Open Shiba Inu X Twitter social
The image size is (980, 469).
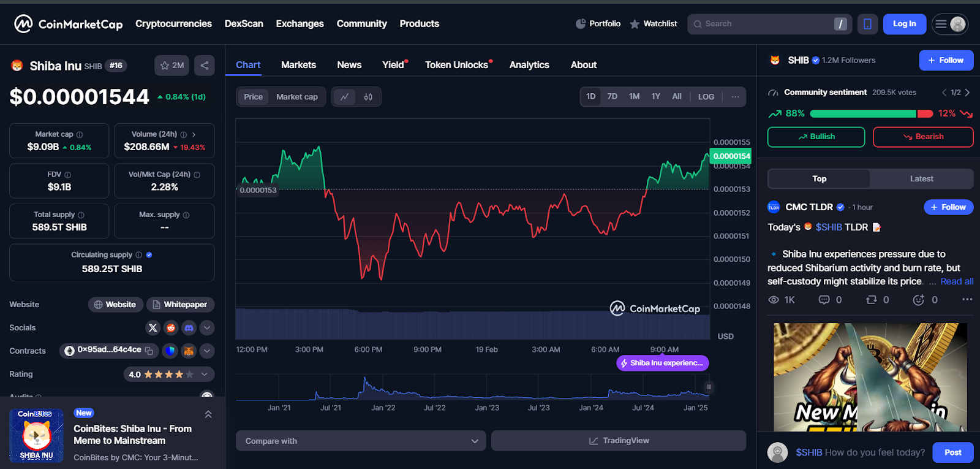pos(153,328)
